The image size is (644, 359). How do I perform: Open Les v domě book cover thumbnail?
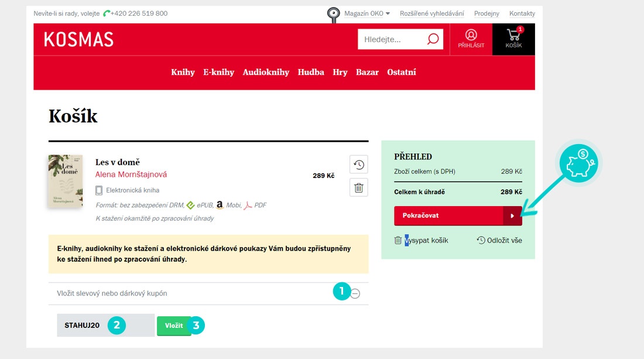pos(65,181)
